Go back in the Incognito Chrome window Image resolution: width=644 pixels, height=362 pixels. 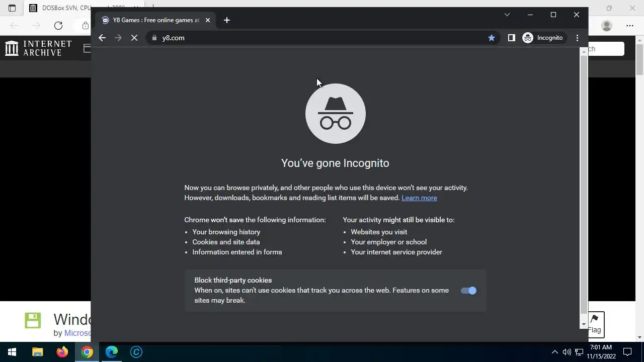point(102,38)
